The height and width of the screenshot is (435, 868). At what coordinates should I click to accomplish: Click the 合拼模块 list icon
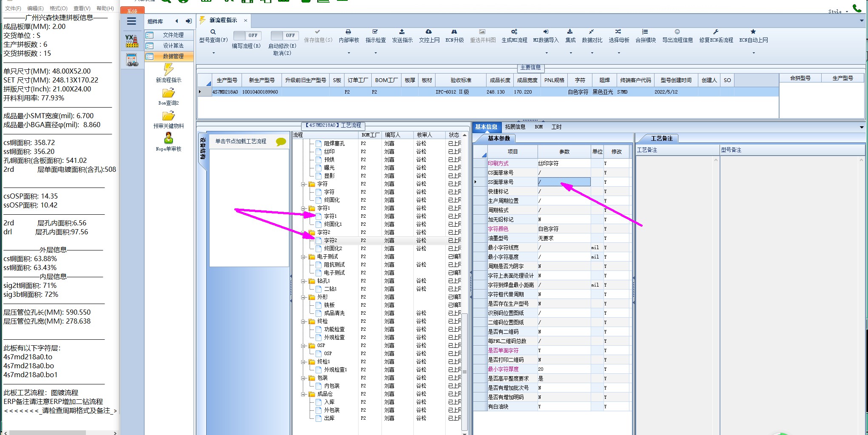coord(645,32)
